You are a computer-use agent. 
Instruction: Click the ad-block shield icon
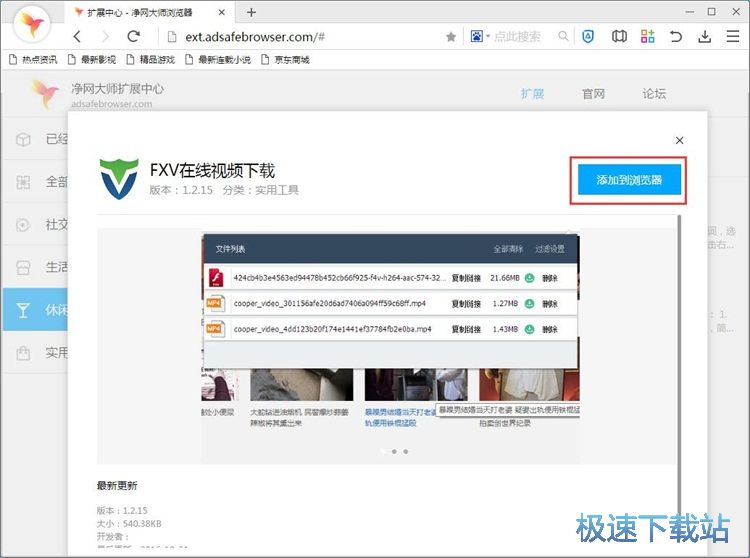click(589, 37)
